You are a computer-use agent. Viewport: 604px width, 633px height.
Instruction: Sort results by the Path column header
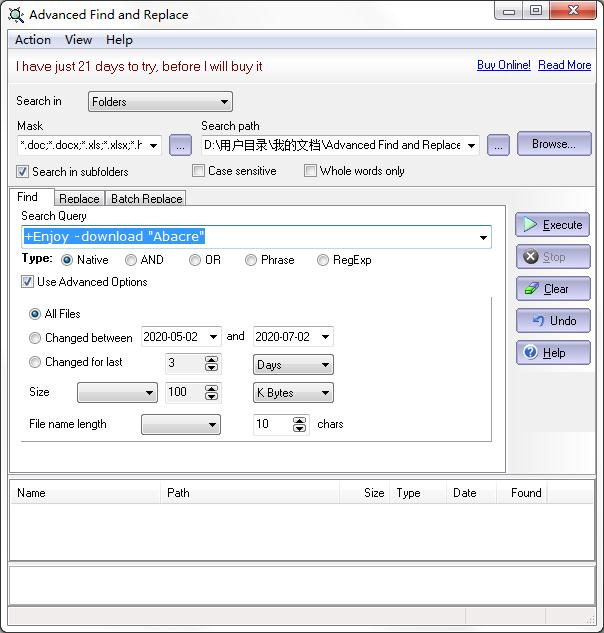(x=250, y=493)
